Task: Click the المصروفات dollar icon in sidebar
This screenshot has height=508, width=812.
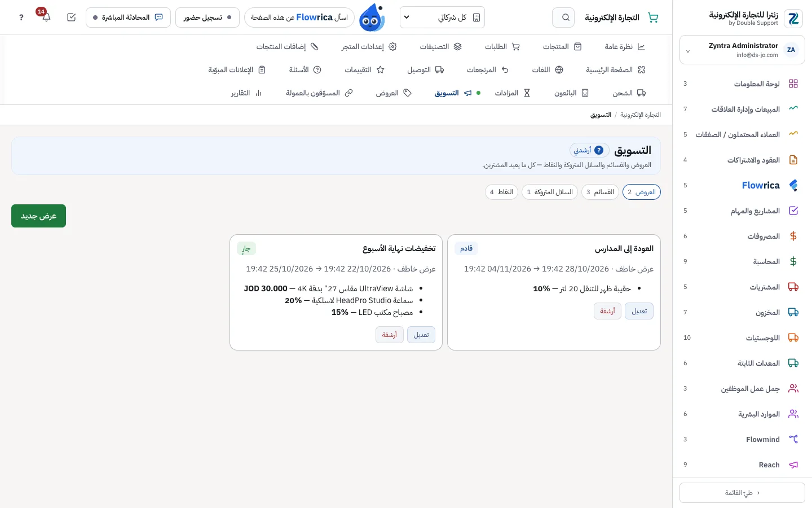Action: pyautogui.click(x=793, y=236)
